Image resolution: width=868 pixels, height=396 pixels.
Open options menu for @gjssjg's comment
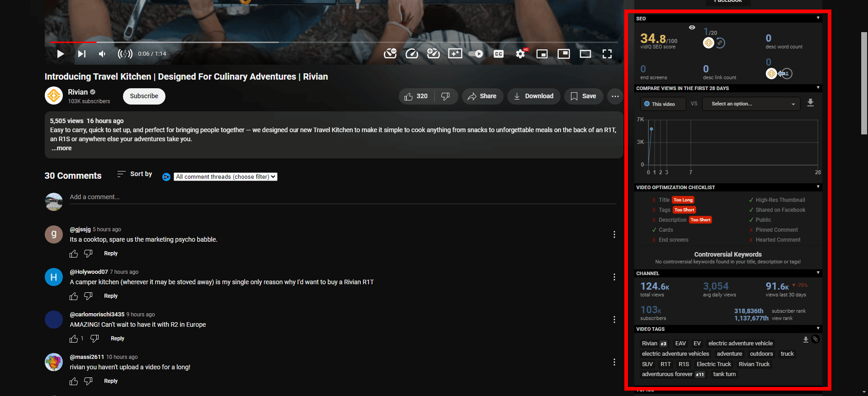[614, 234]
